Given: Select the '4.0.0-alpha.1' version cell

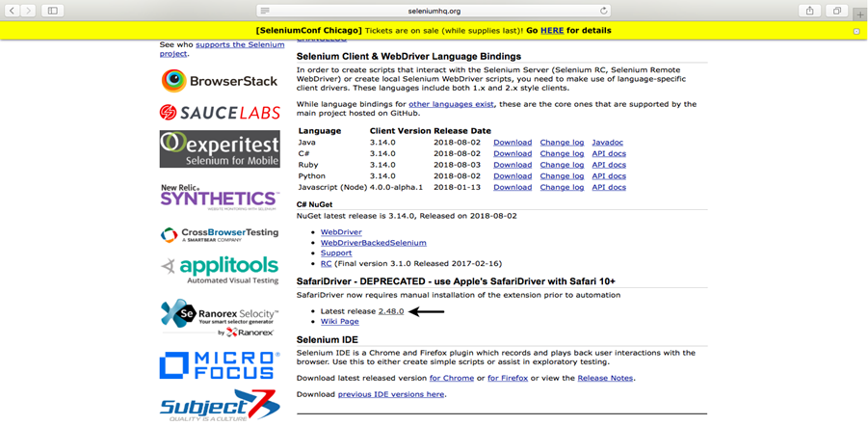Looking at the screenshot, I should click(x=396, y=187).
